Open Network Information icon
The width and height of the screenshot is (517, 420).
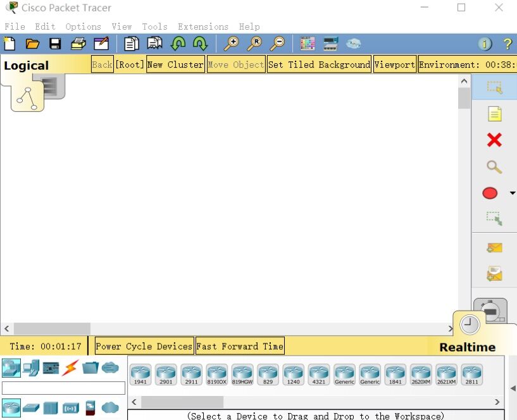485,44
